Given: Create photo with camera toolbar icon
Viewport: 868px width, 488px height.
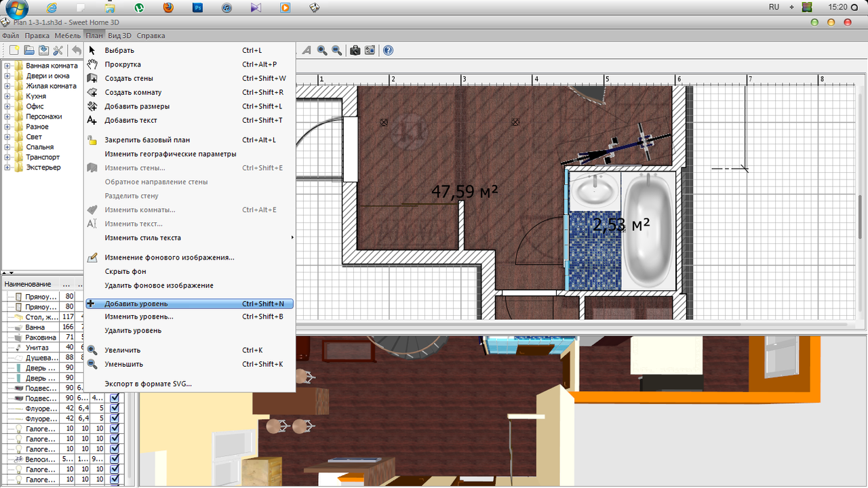Looking at the screenshot, I should [355, 50].
